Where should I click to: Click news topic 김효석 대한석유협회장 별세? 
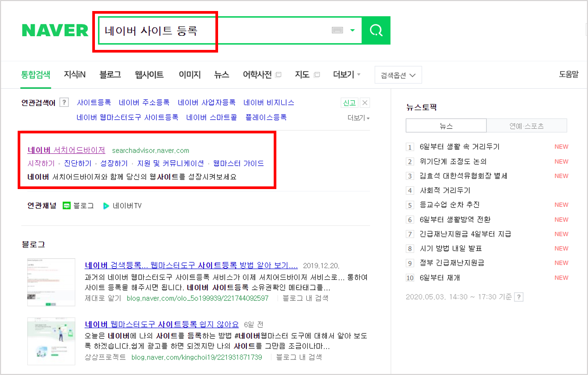(x=464, y=176)
